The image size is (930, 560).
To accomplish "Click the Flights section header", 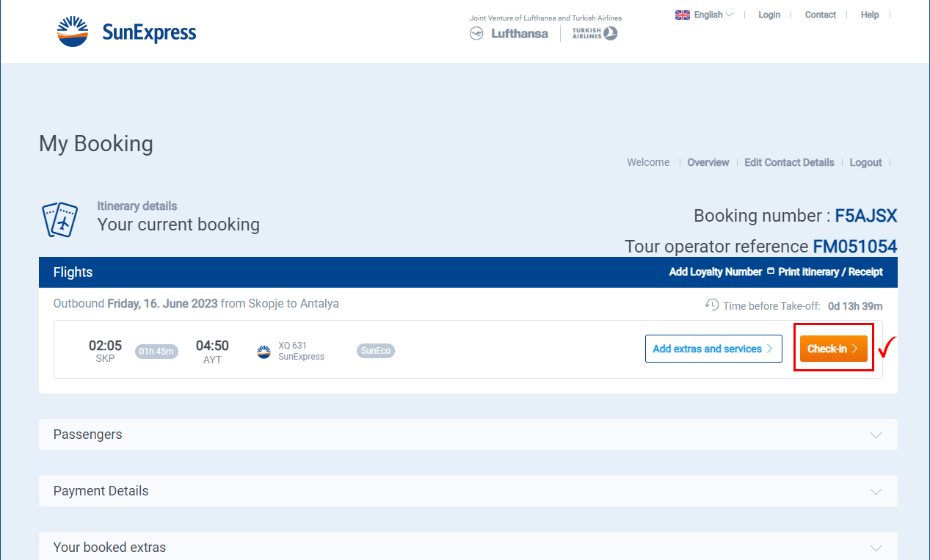I will [x=468, y=272].
